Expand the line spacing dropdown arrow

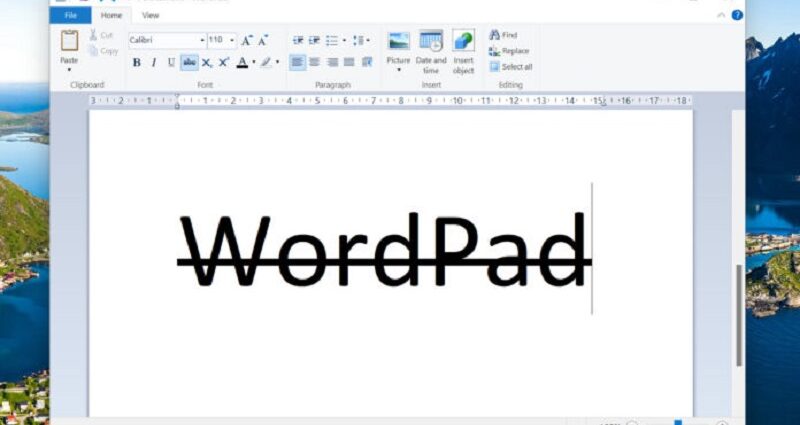click(x=368, y=40)
